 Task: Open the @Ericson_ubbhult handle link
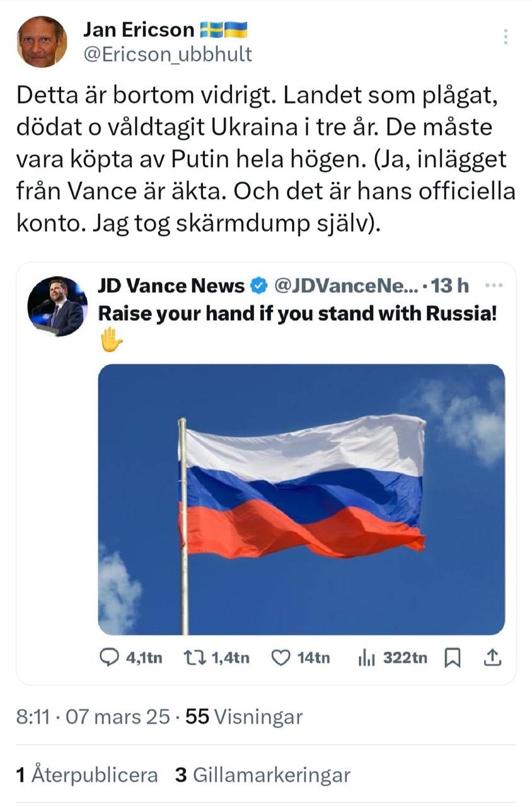click(x=168, y=55)
